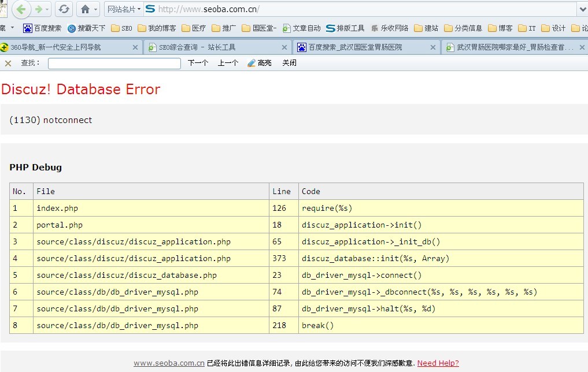This screenshot has width=588, height=372.
Task: Open the 文章自动 bookmark
Action: 302,28
